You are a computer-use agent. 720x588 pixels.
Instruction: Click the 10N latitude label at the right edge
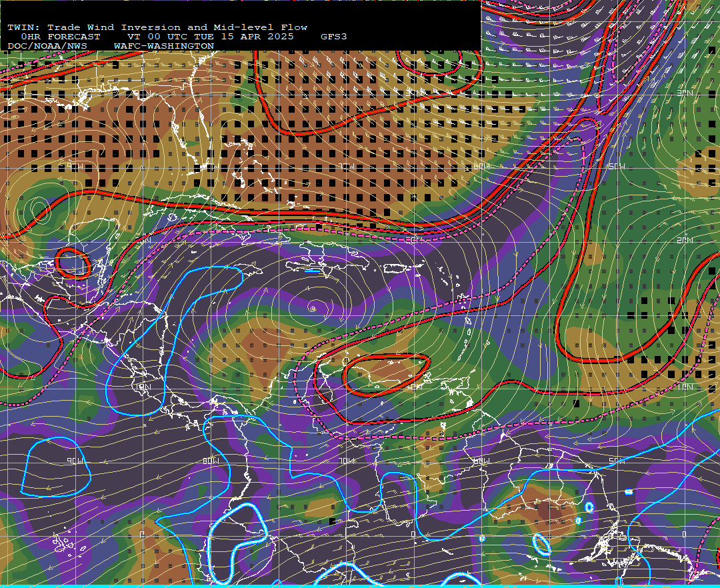[x=685, y=387]
